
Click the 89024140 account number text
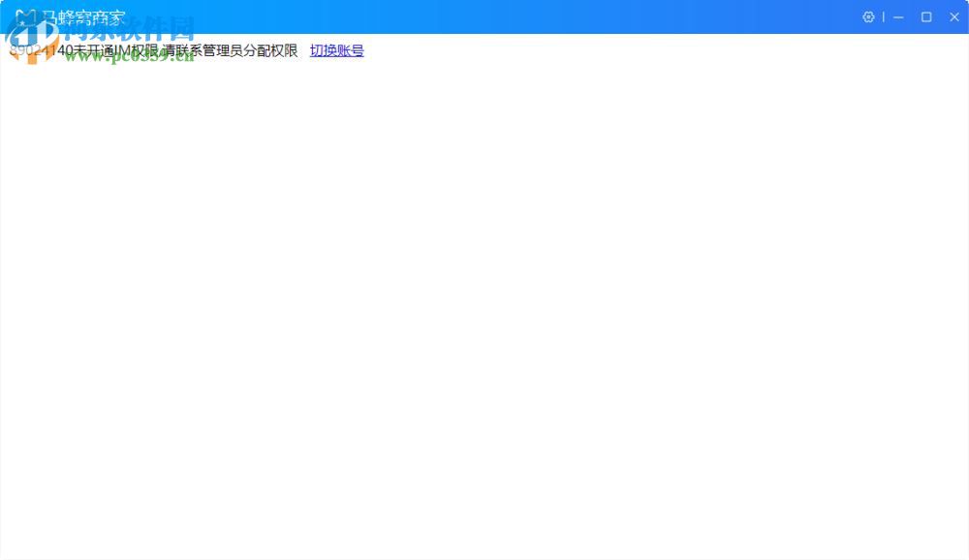click(x=39, y=50)
